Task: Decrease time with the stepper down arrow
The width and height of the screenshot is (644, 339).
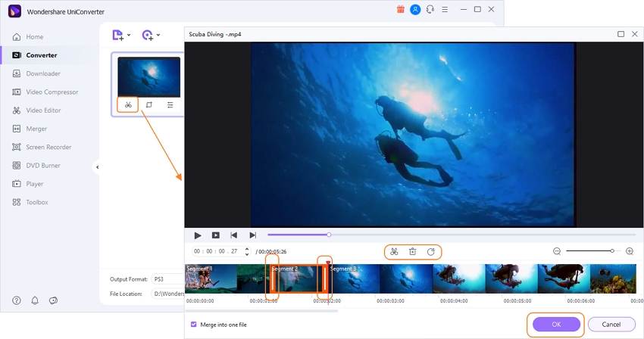Action: 247,254
